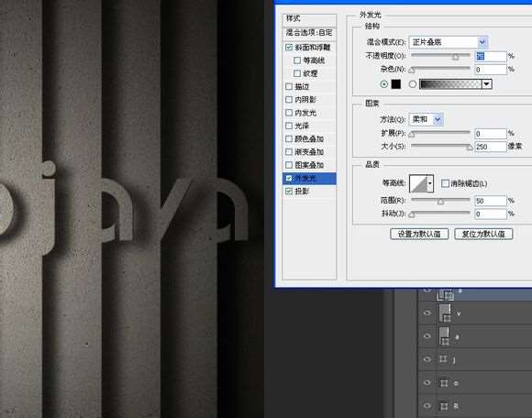This screenshot has width=532, height=418.
Task: Uncheck the 斜面和浮雕 checkbox
Action: (289, 48)
